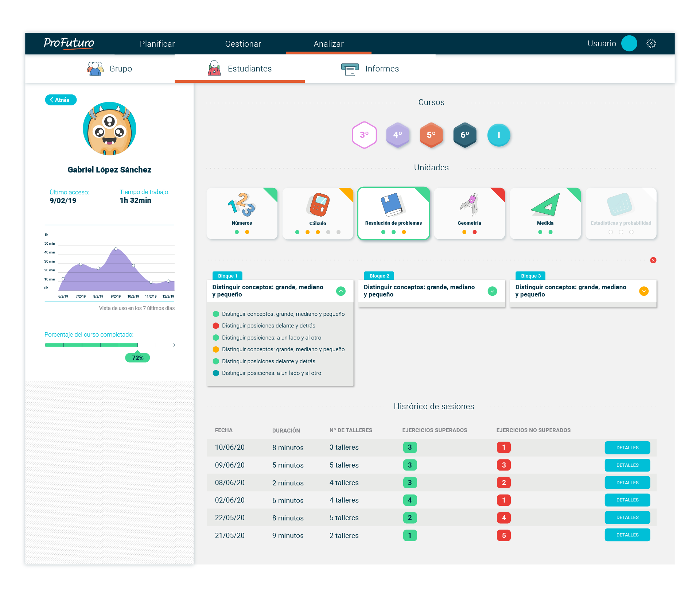Select the circular I course toggle

pyautogui.click(x=498, y=135)
